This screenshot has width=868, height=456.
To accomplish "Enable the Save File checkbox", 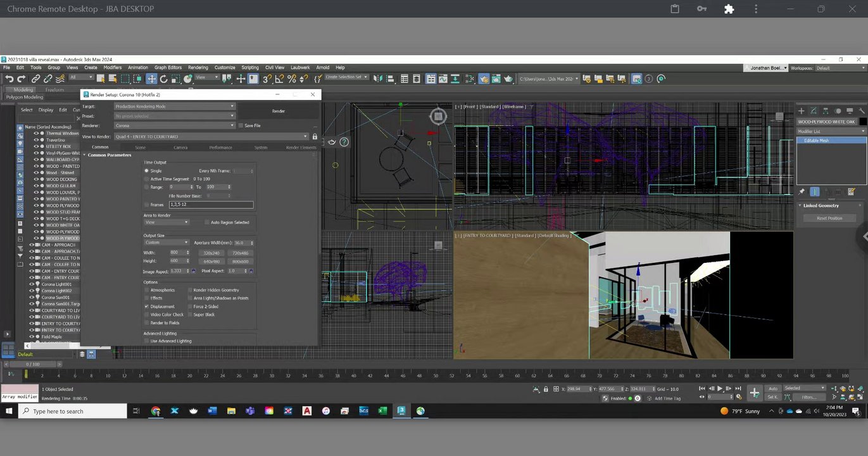I will click(241, 125).
